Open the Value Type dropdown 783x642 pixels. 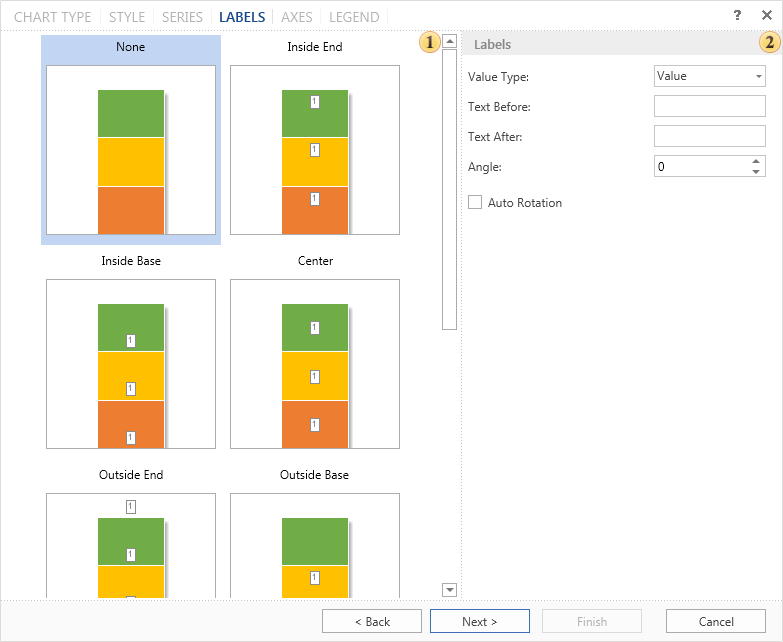(709, 76)
